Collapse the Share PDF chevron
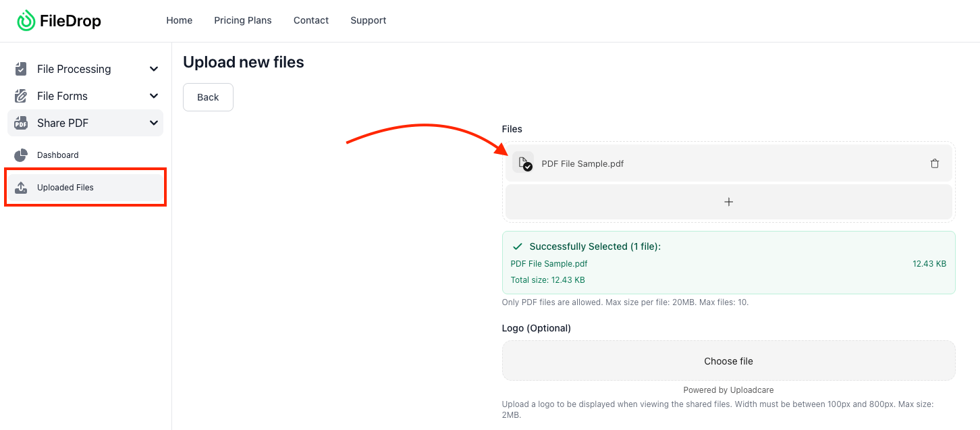Viewport: 980px width, 430px height. pos(154,123)
